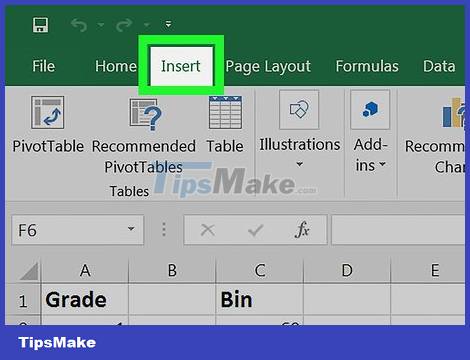Select column D header

[347, 270]
